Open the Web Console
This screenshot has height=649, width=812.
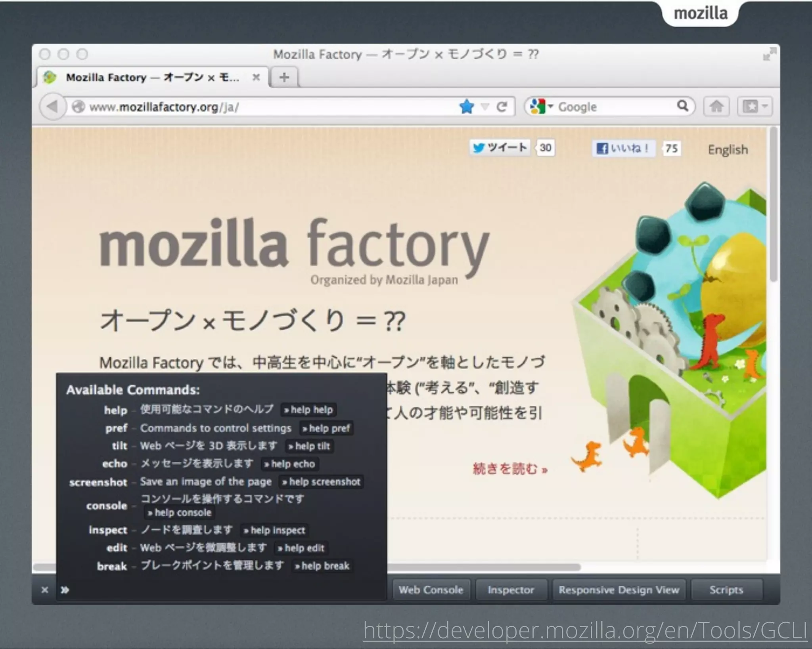tap(431, 590)
